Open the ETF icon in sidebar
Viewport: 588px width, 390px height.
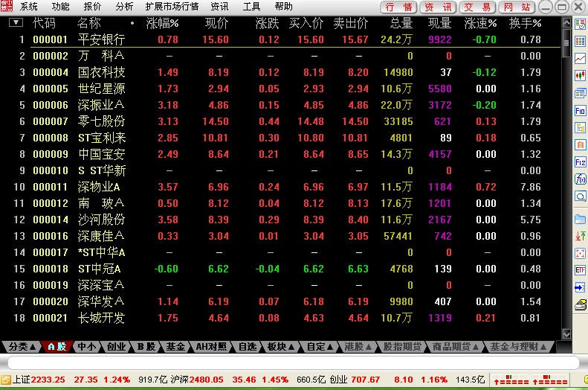580,270
